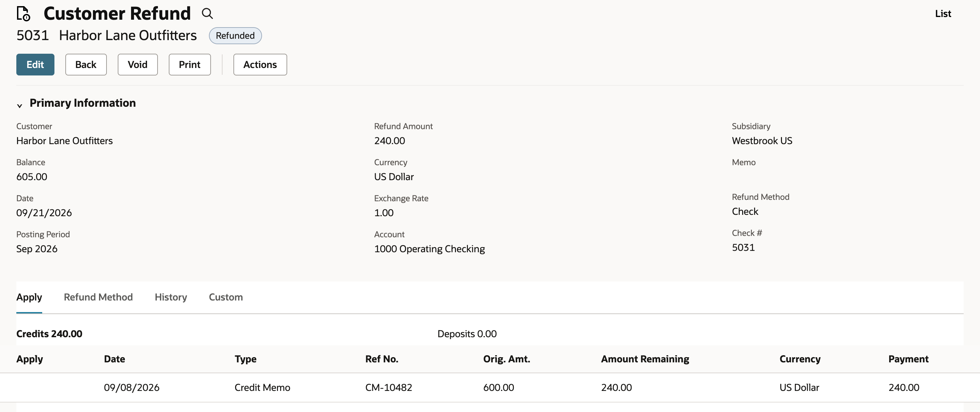Viewport: 980px width, 412px height.
Task: Click the refund method value Check
Action: coord(745,211)
